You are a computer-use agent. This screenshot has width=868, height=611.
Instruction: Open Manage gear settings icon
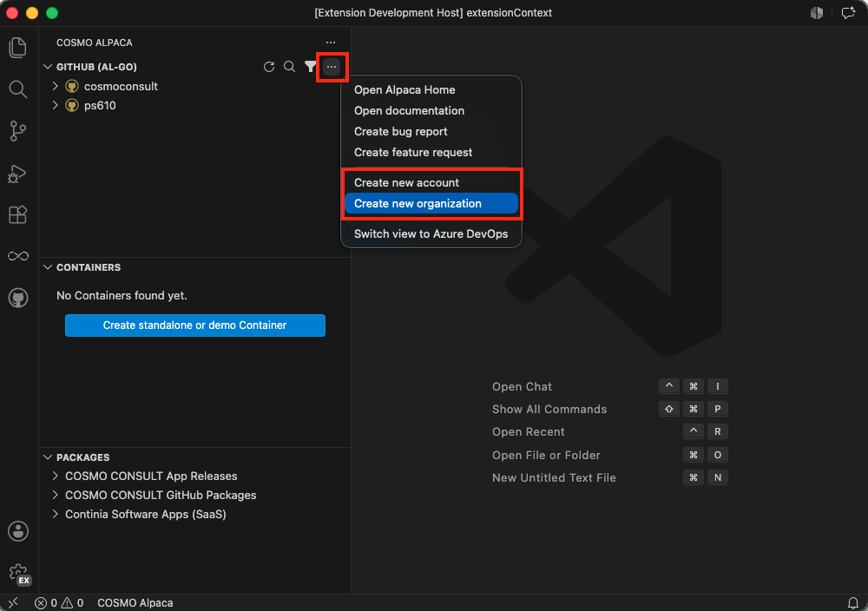(x=19, y=574)
